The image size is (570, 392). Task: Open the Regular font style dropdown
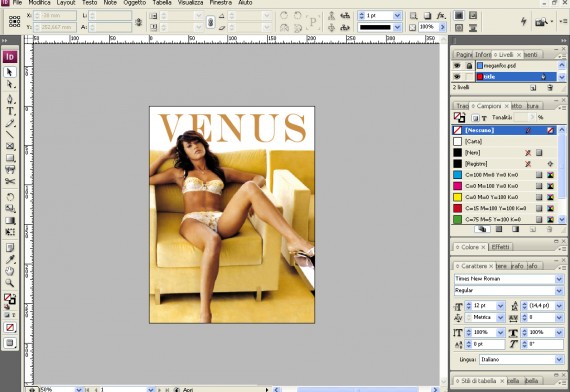click(559, 291)
